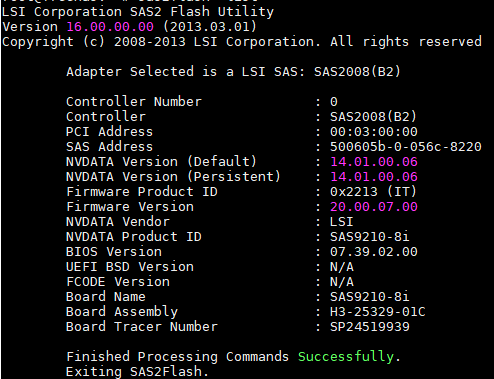Select NVDATA Default value 14.01.00.06
Viewport: 494px width, 379px height.
pyautogui.click(x=374, y=162)
